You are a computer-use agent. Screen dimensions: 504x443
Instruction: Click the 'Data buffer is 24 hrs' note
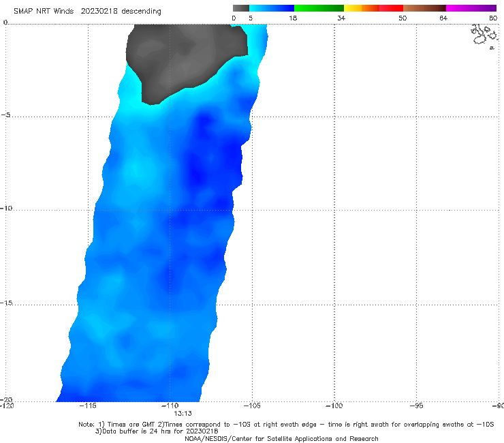click(x=157, y=431)
